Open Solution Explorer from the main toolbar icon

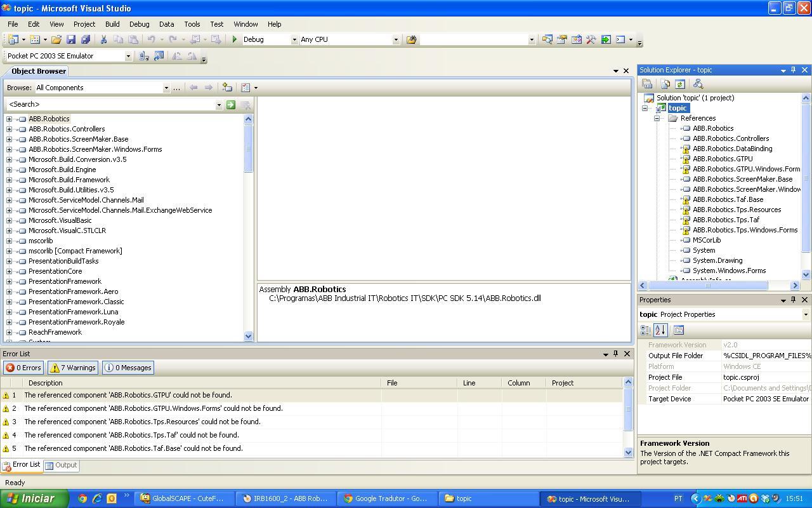547,39
